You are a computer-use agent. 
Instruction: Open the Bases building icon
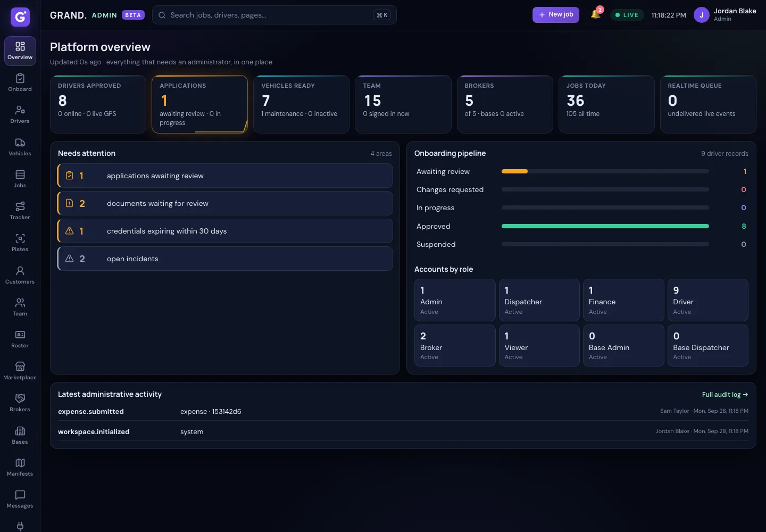(x=20, y=436)
